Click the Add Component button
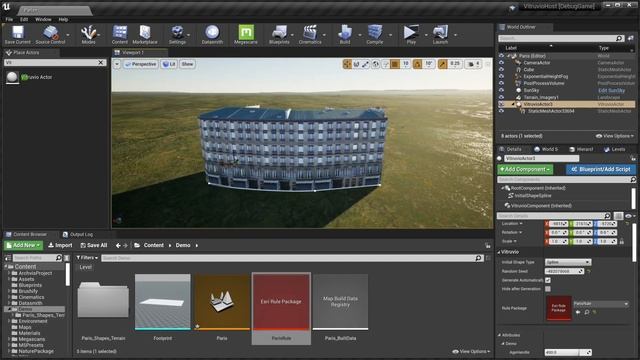Viewport: 640px width, 360px height. coord(525,169)
